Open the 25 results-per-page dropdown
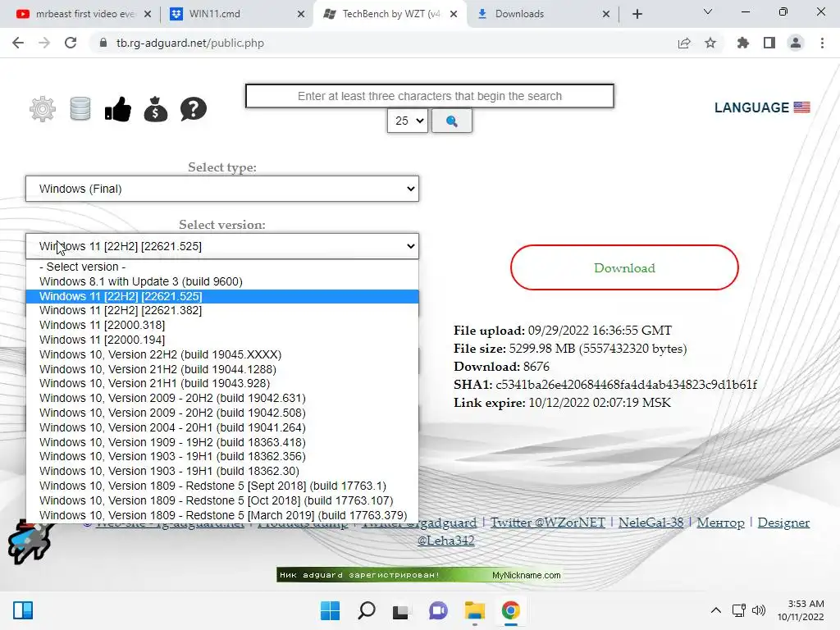 click(408, 121)
